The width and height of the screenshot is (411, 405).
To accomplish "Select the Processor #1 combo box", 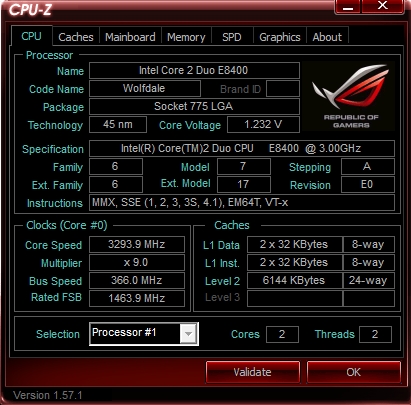I will pos(144,334).
